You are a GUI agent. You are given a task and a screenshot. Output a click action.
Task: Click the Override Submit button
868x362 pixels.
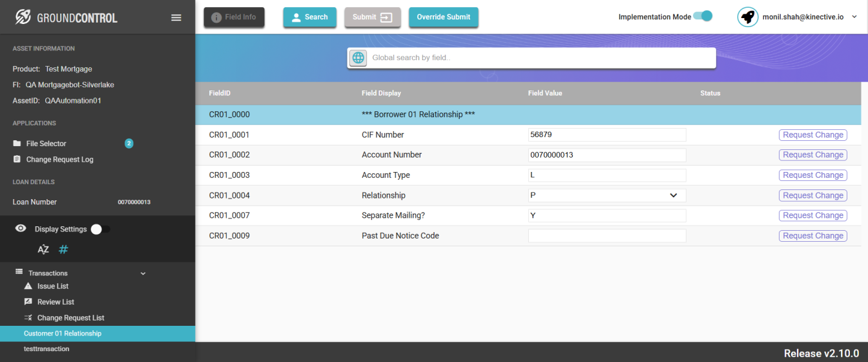[x=443, y=17]
